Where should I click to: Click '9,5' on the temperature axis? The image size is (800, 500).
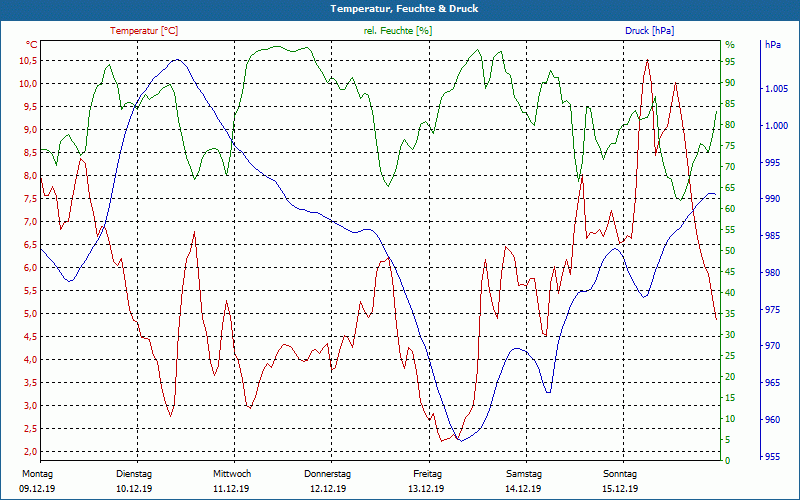(30, 107)
